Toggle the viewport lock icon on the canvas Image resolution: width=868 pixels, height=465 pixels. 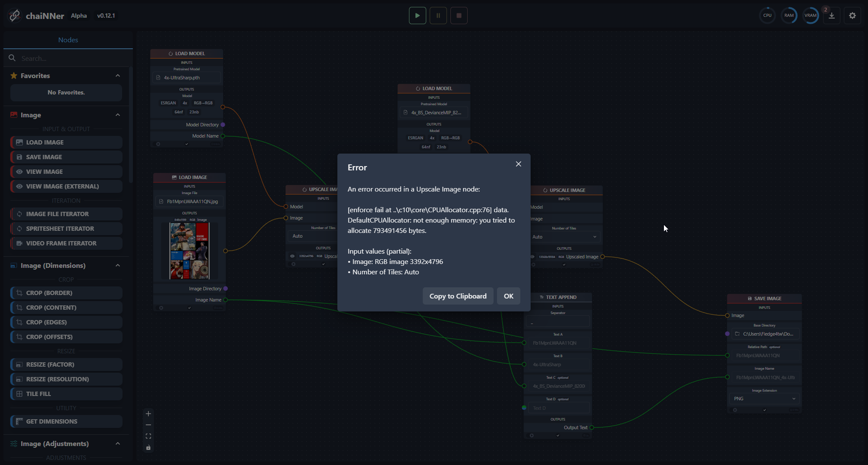pos(148,448)
